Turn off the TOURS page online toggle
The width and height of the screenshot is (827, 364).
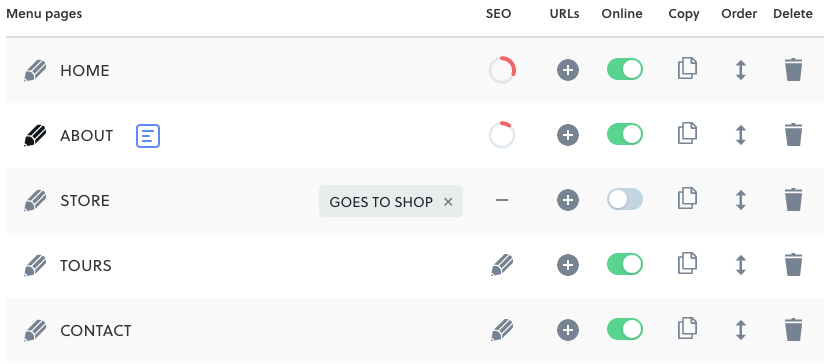coord(625,264)
